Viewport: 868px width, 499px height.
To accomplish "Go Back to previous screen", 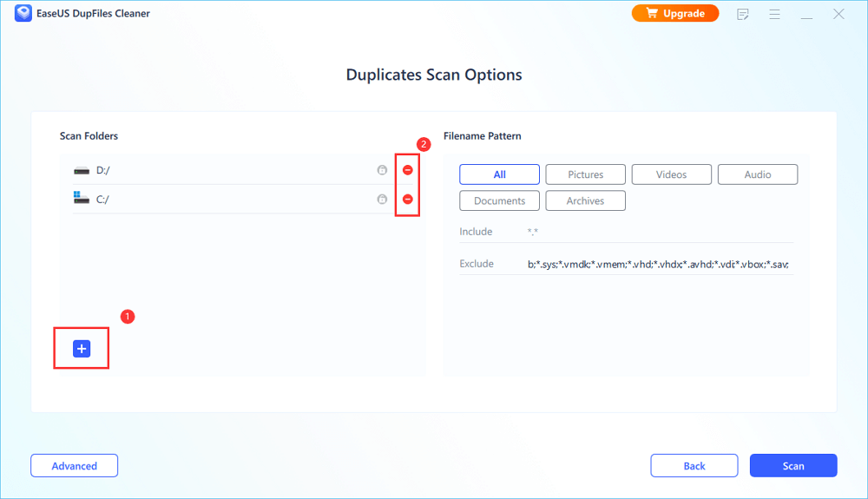I will (x=694, y=466).
